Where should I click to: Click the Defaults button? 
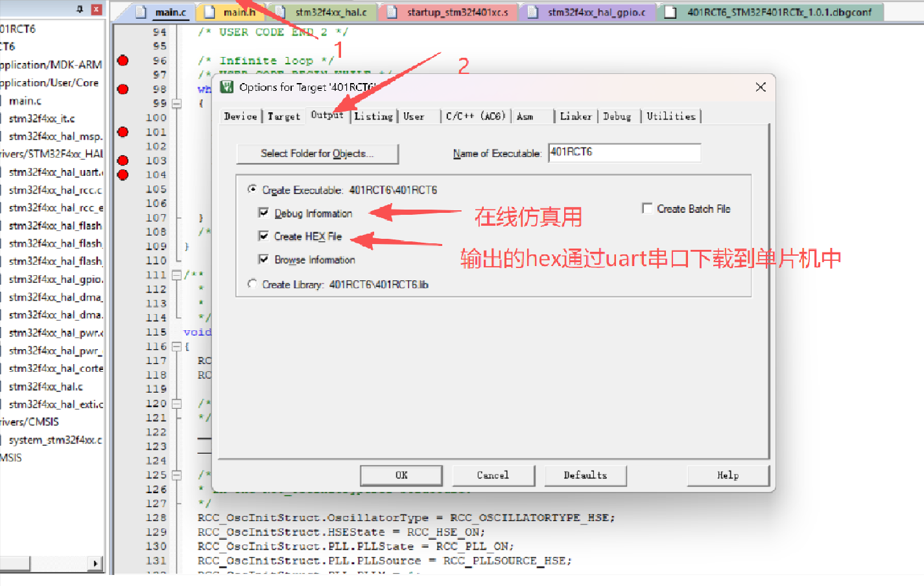click(585, 475)
